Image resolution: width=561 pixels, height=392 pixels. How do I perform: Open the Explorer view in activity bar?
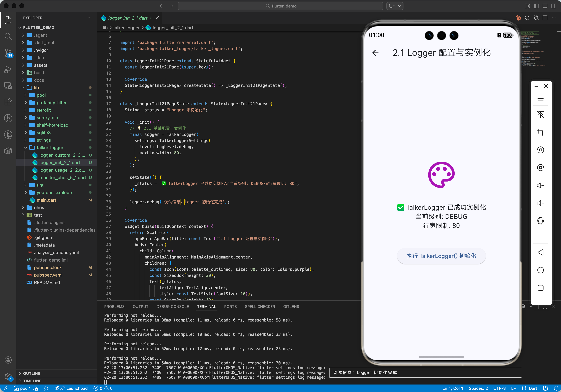pos(8,20)
